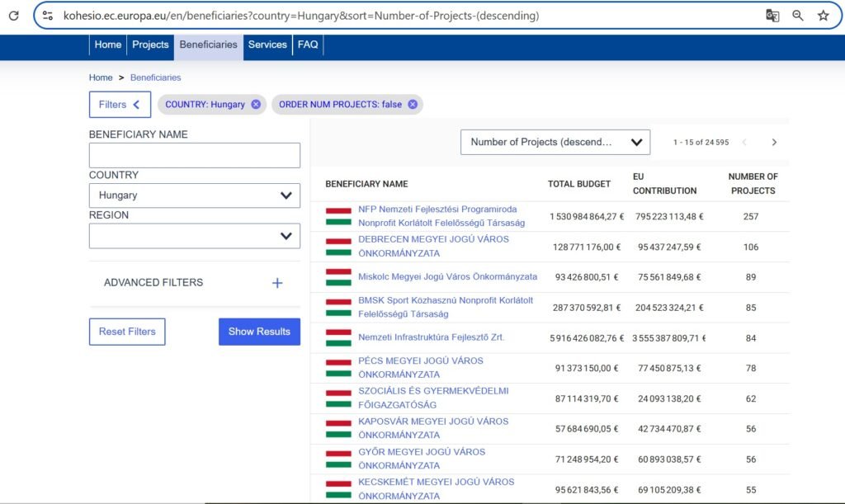Open SZOCIÁLIS ÉS GYERMEKVÉDELMI FŐIGAZGATÓSÁG link
Screen dimensions: 845x504
point(433,398)
